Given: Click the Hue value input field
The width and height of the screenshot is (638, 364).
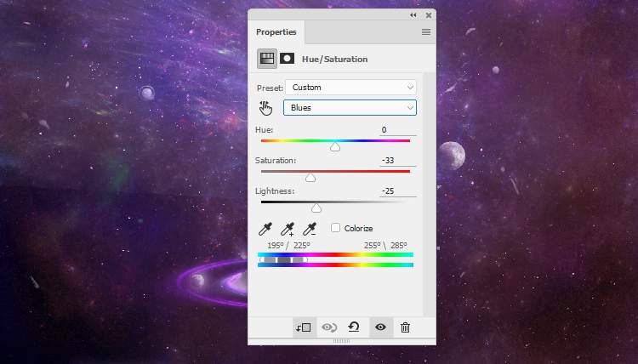Looking at the screenshot, I should tap(397, 130).
